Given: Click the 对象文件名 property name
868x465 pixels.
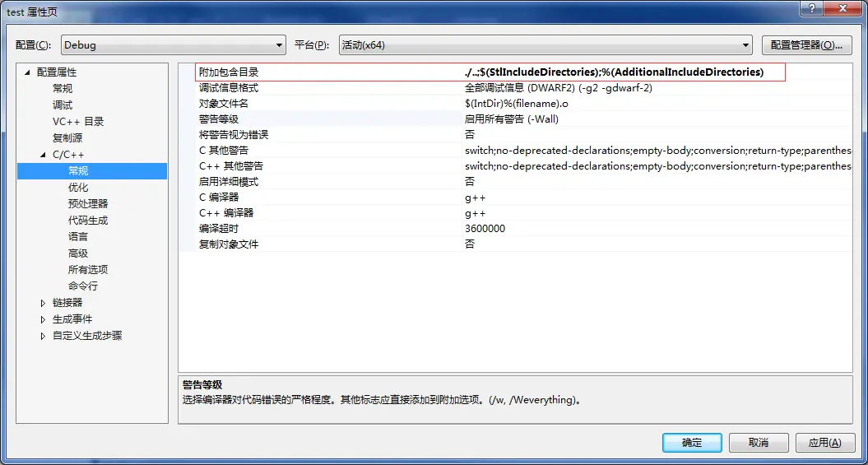Looking at the screenshot, I should (224, 104).
